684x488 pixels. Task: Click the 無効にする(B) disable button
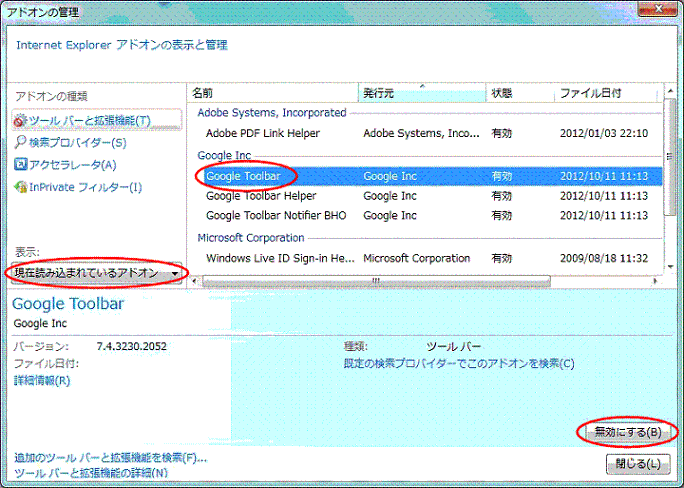pyautogui.click(x=628, y=432)
